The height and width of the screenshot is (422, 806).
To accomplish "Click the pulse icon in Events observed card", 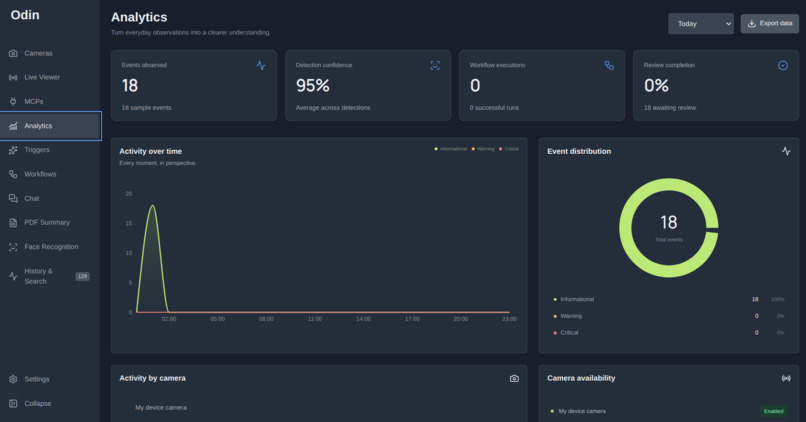I will coord(261,65).
